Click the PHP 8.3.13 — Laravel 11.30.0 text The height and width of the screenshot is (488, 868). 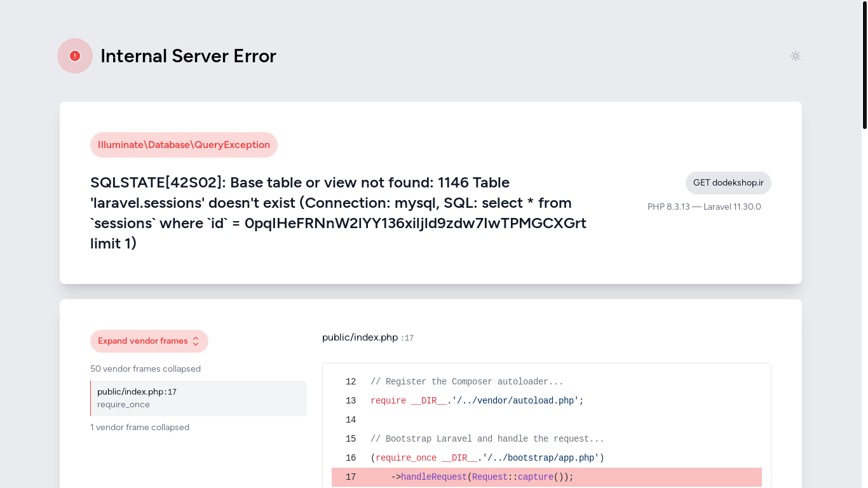704,207
